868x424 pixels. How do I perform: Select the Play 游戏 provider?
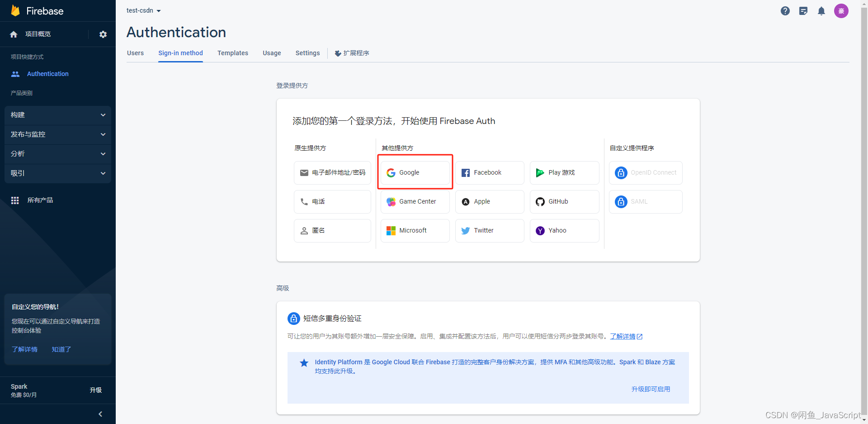[x=564, y=172]
